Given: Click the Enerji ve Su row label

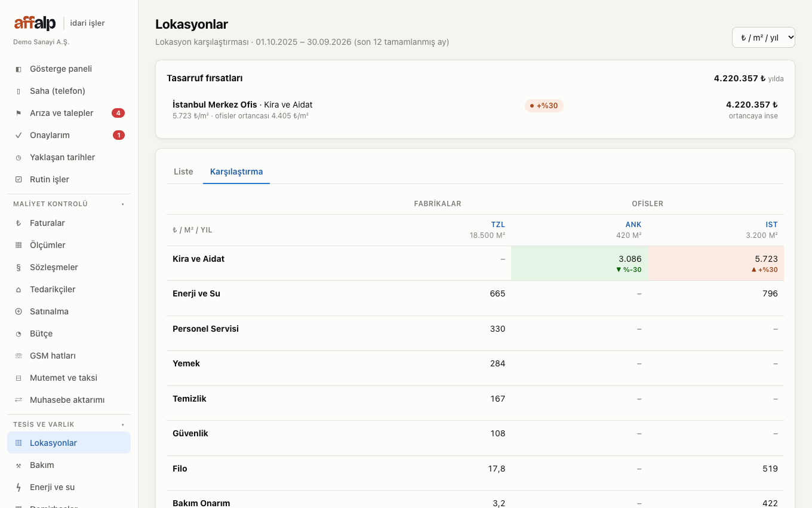Looking at the screenshot, I should point(196,293).
